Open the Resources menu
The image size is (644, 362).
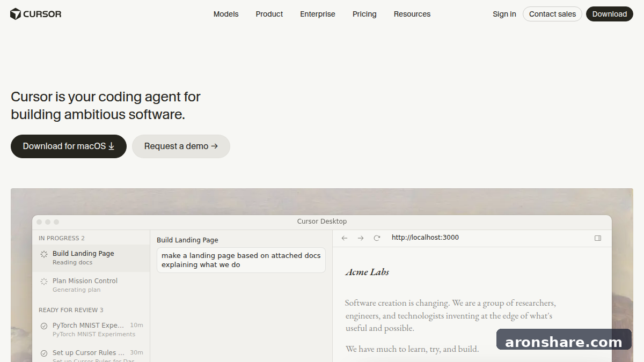click(412, 14)
